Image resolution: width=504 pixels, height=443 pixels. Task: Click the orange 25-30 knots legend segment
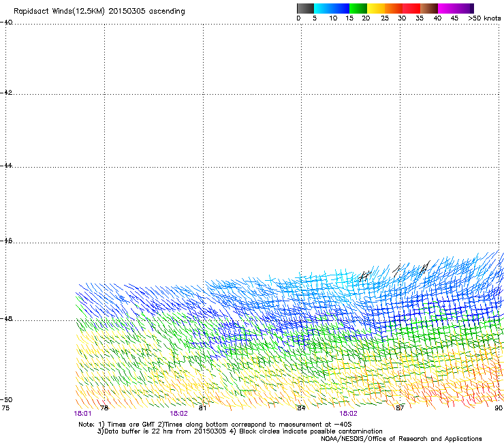[394, 8]
